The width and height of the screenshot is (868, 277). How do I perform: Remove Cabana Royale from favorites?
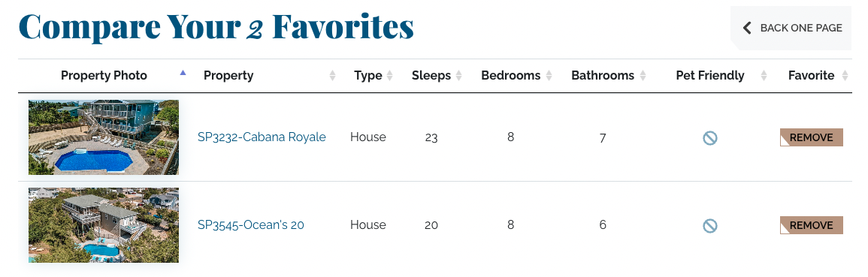(812, 137)
